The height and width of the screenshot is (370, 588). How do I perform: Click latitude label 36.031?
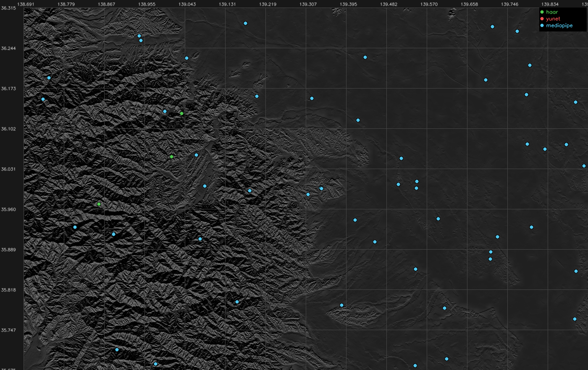[x=8, y=169]
